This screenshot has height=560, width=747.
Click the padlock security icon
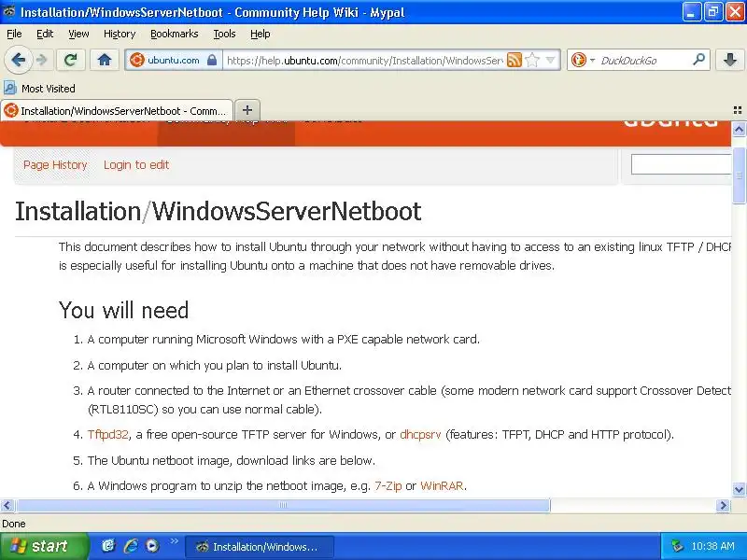tap(212, 60)
